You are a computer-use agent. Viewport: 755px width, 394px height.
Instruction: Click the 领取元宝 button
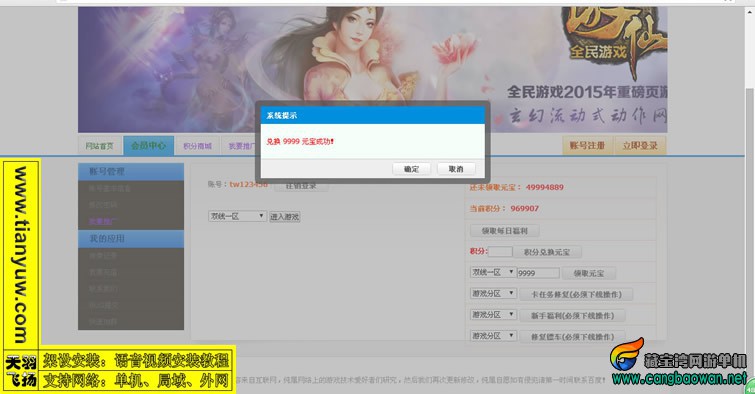click(588, 273)
